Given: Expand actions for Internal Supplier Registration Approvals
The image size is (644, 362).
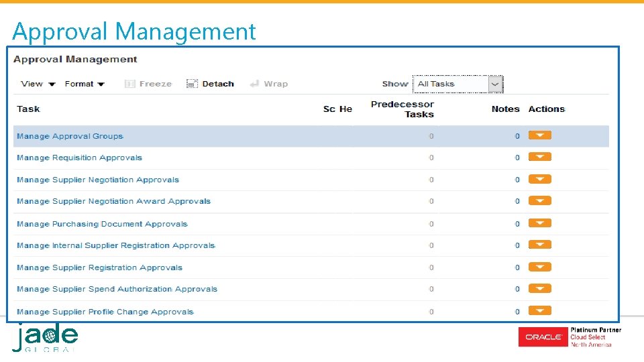Looking at the screenshot, I should 539,245.
